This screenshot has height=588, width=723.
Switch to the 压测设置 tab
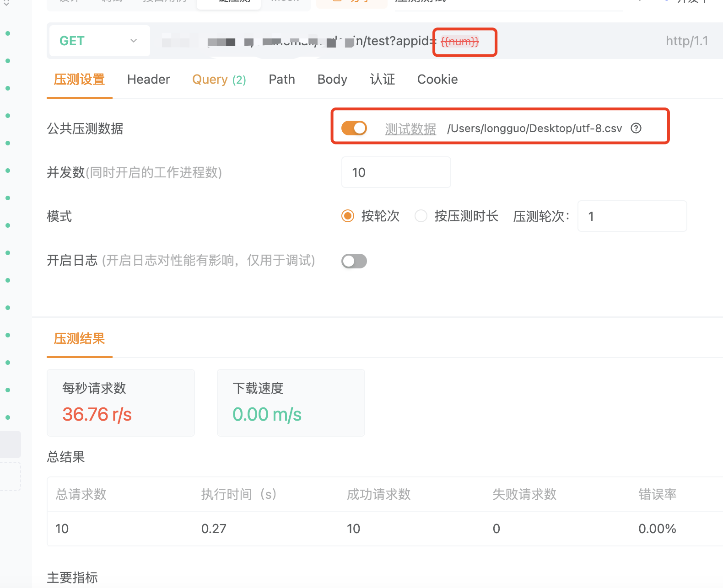80,80
